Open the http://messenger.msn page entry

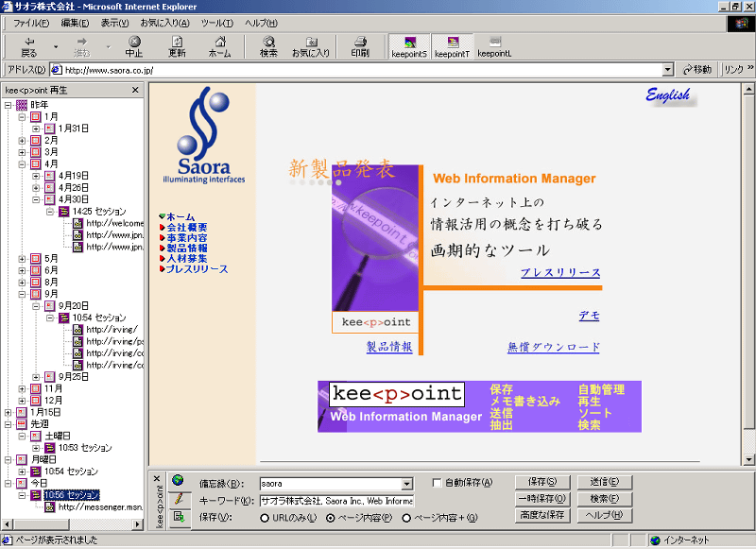click(x=100, y=507)
